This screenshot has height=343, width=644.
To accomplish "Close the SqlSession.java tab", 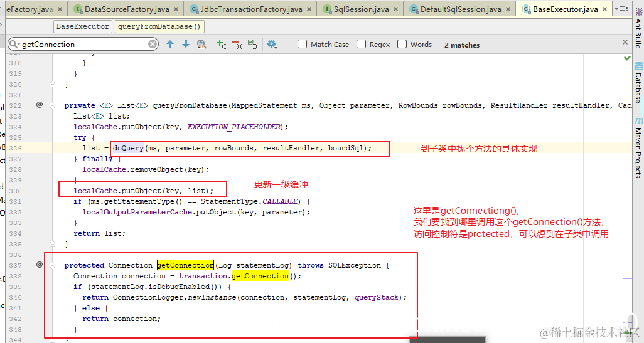I will 395,9.
